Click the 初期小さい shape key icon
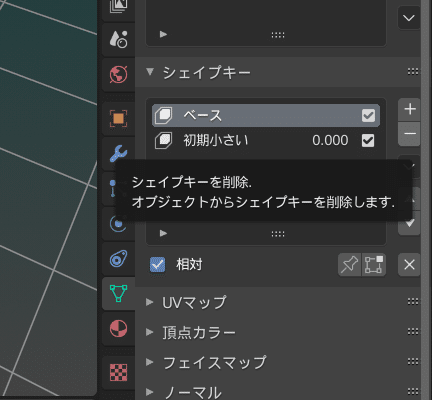The width and height of the screenshot is (432, 400). point(164,140)
